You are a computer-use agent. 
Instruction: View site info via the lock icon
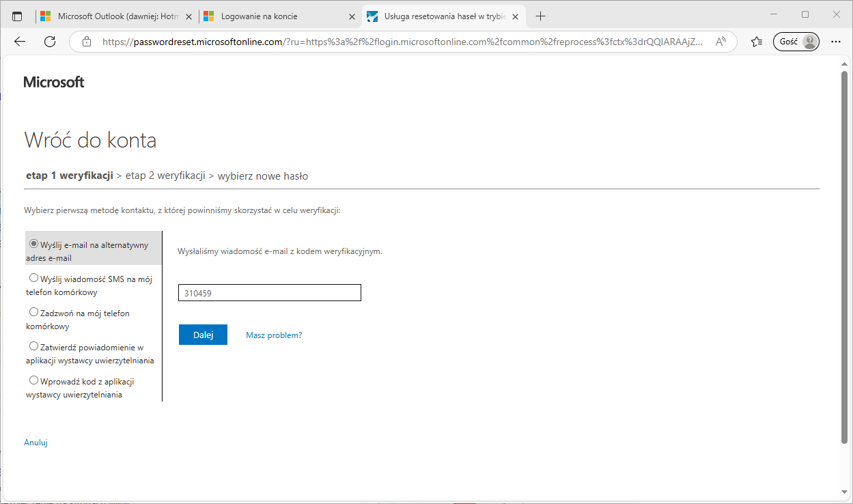[x=87, y=42]
